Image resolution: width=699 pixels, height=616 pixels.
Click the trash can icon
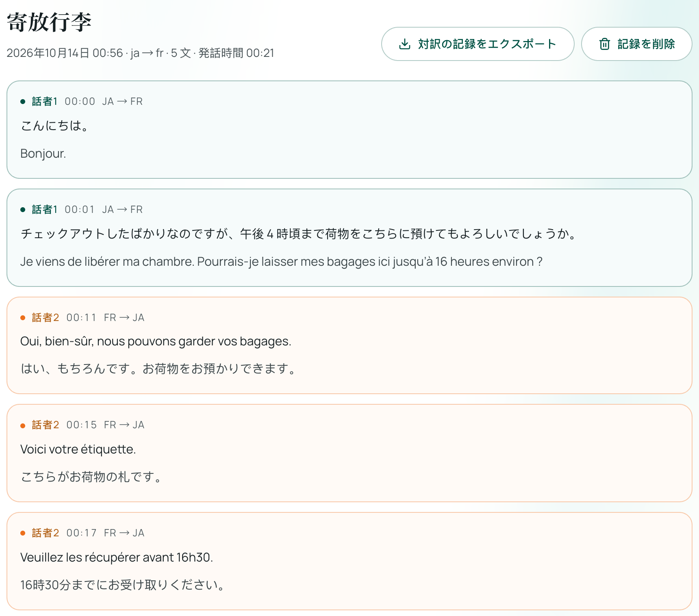605,44
